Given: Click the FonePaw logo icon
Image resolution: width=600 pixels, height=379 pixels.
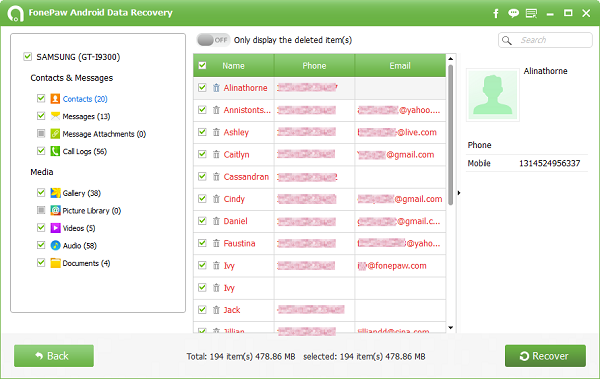Looking at the screenshot, I should point(15,14).
